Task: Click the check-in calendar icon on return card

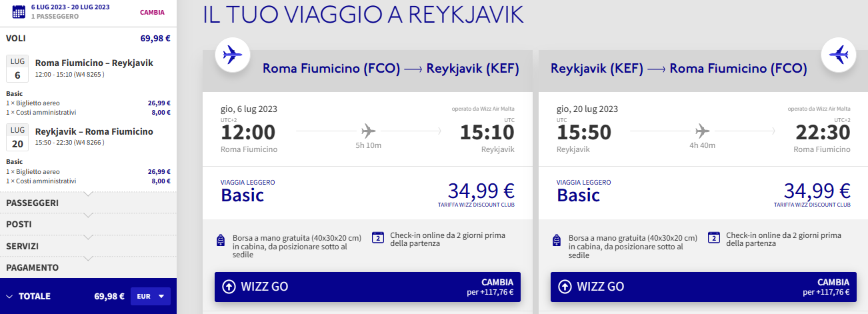Action: pos(714,238)
